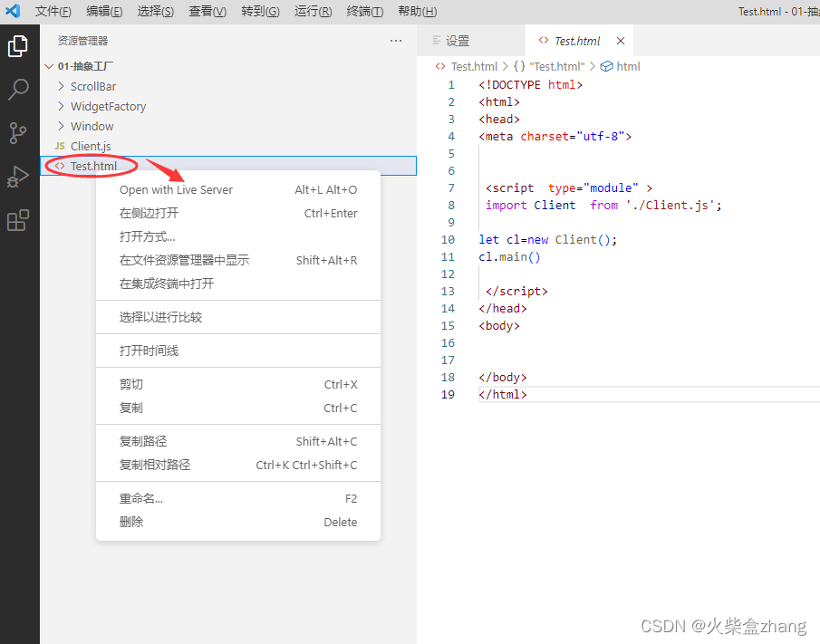The width and height of the screenshot is (820, 644).
Task: Close the Test.html editor tab
Action: pyautogui.click(x=620, y=40)
